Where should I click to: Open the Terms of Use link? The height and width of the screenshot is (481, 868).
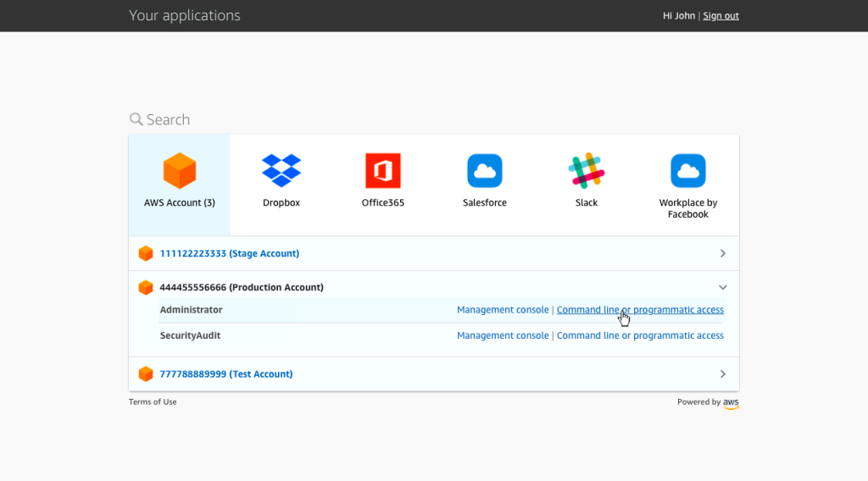click(x=153, y=402)
